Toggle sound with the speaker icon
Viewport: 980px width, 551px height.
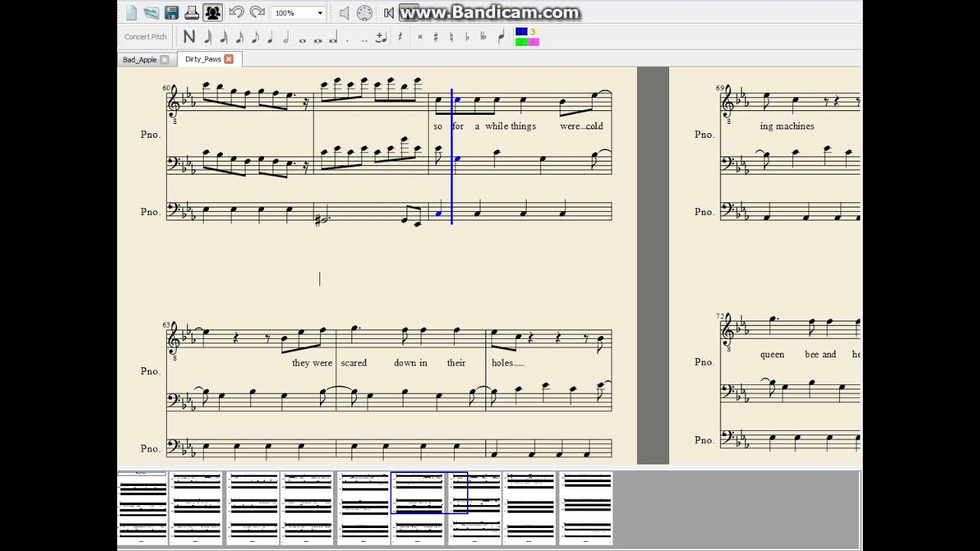click(x=345, y=13)
